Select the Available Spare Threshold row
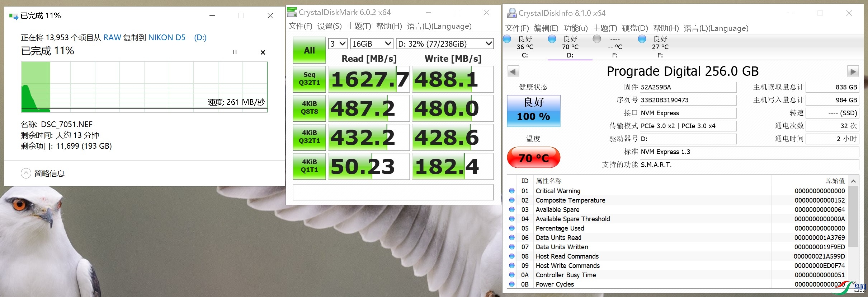 coord(678,219)
